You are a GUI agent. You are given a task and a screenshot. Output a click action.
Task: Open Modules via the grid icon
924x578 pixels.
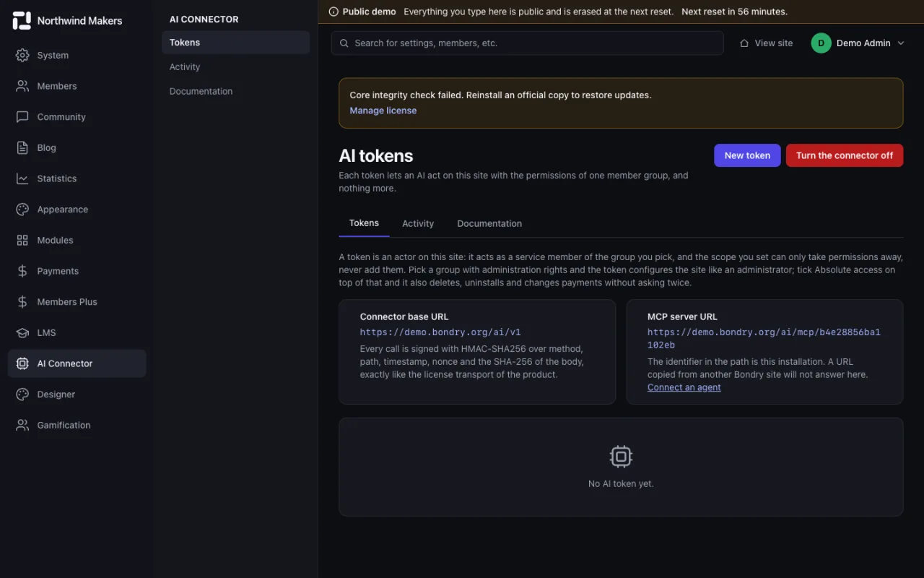point(22,240)
